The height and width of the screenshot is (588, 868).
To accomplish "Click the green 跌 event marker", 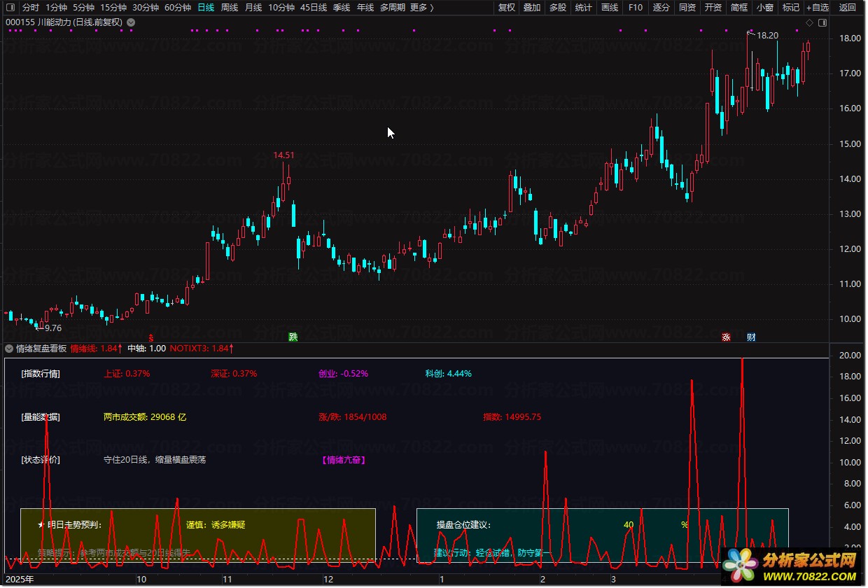I will (x=293, y=337).
